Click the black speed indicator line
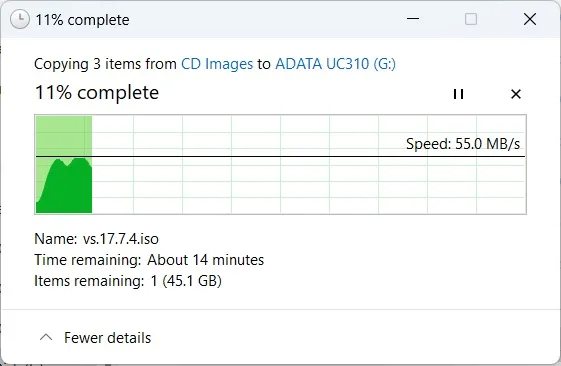561x366 pixels. tap(280, 156)
